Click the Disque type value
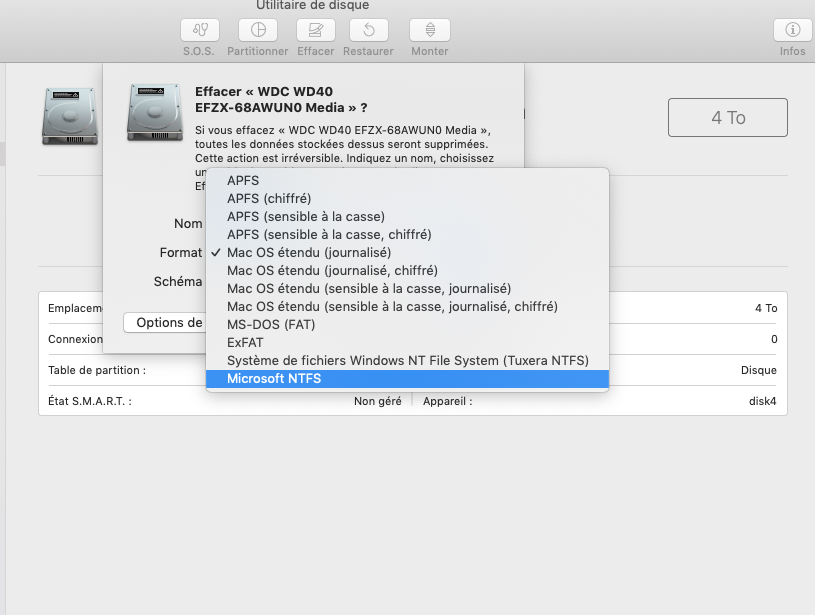Viewport: 815px width, 615px height. (759, 370)
